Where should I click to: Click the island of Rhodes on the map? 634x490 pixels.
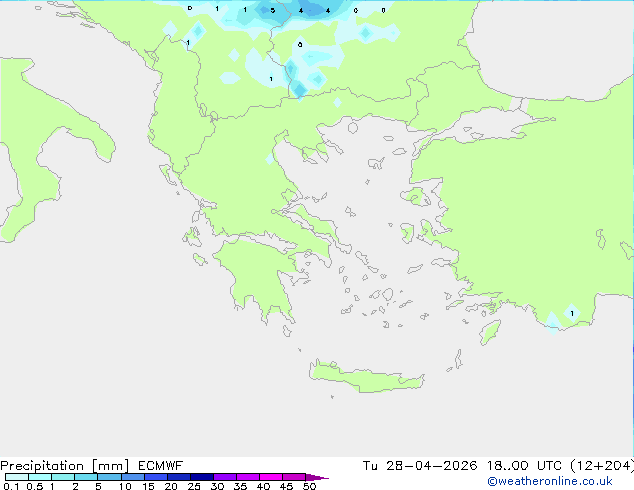[x=490, y=332]
